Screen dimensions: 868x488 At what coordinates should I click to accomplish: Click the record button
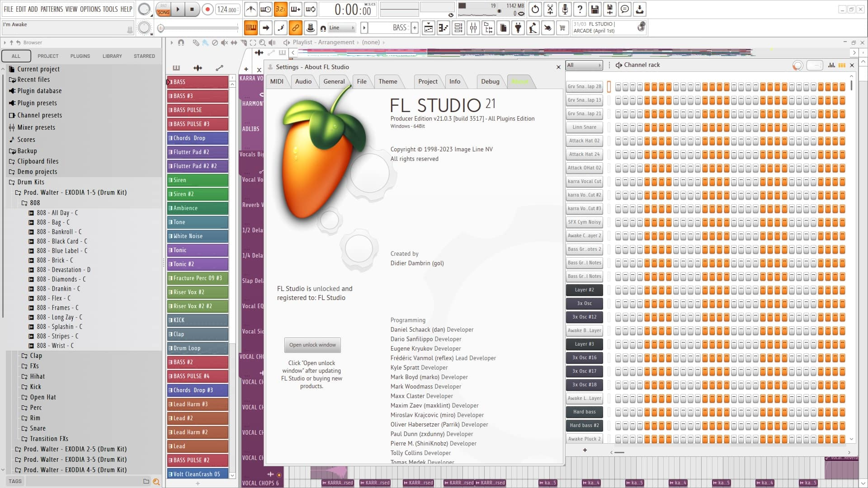tap(208, 9)
